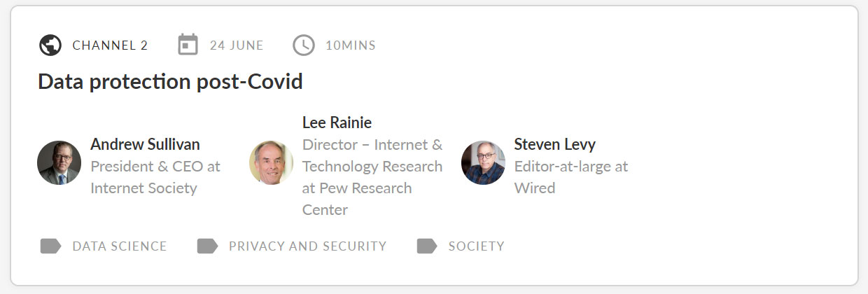Click speaker name Andrew Sullivan
This screenshot has height=294, width=868.
145,144
